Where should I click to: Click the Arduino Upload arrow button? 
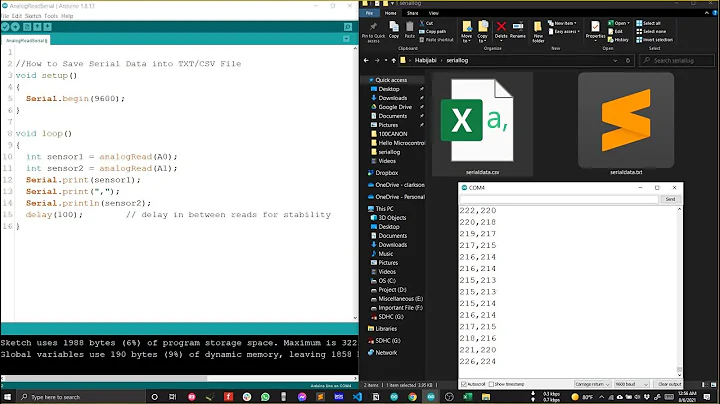(x=15, y=27)
